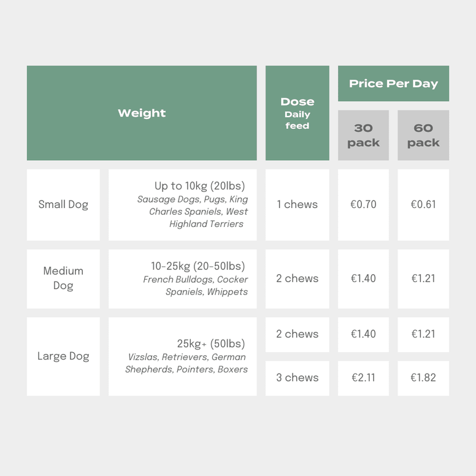Select the 60 pack column header
Viewport: 476px width, 476px height.
click(423, 135)
